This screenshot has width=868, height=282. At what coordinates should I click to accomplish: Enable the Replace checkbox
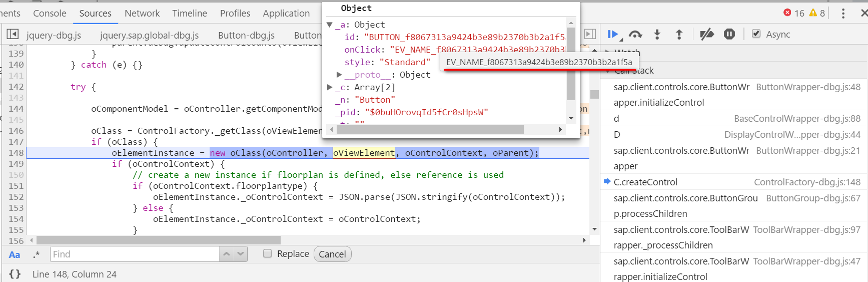click(268, 253)
